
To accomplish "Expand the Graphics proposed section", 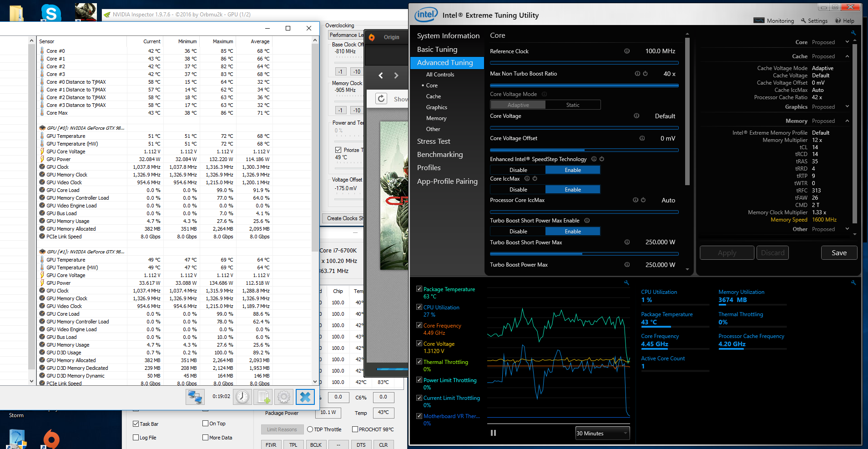I will pyautogui.click(x=847, y=106).
